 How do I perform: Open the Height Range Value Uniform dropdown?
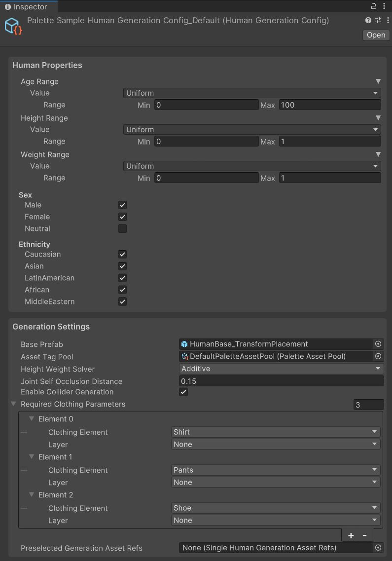click(252, 129)
